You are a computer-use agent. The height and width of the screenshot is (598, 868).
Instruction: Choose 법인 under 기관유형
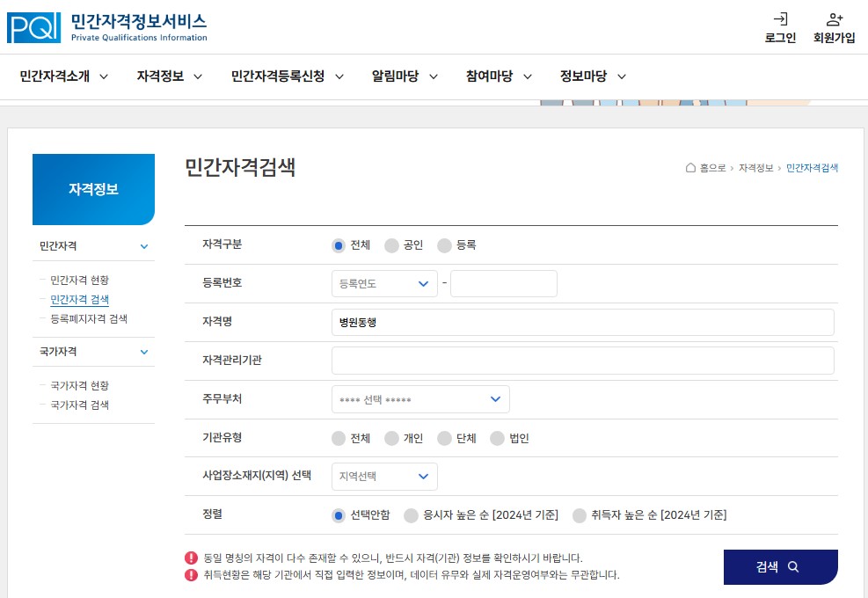pyautogui.click(x=495, y=438)
